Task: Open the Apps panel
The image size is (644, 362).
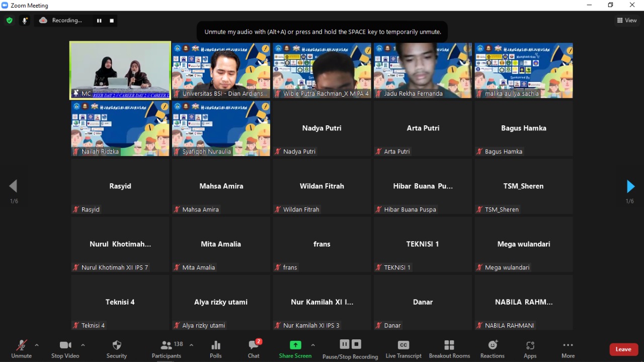Action: click(530, 349)
